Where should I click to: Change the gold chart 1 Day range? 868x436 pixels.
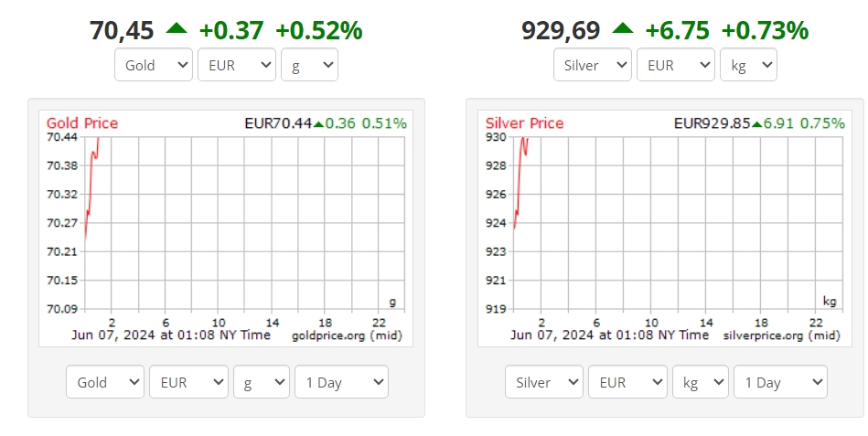pyautogui.click(x=341, y=382)
